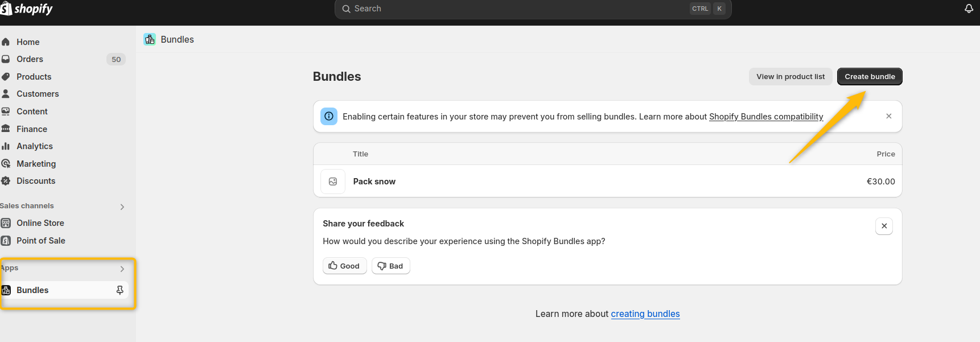This screenshot has width=980, height=342.
Task: Click the Pack snow product thumbnail
Action: point(333,182)
